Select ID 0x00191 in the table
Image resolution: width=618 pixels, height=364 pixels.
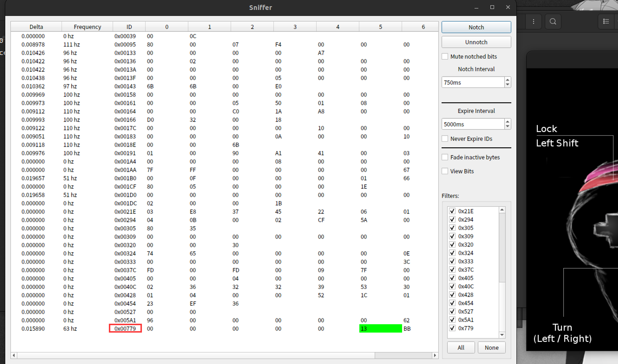coord(125,153)
